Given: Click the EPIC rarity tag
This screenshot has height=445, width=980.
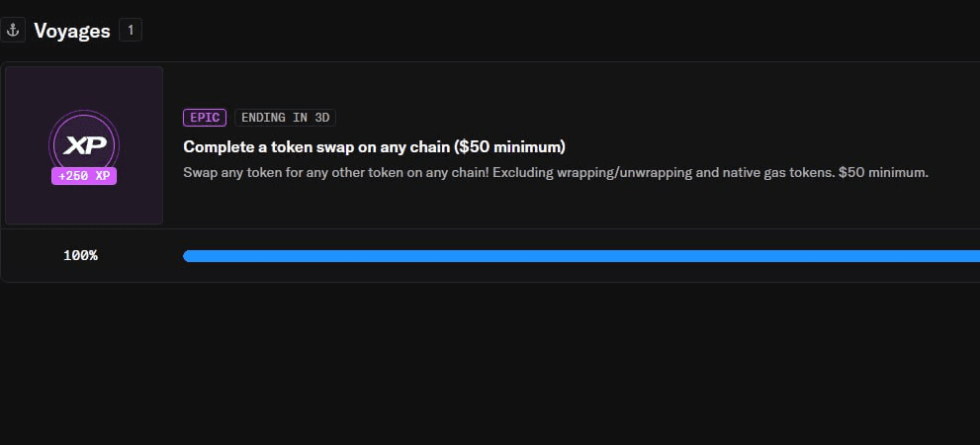Looking at the screenshot, I should pos(205,118).
